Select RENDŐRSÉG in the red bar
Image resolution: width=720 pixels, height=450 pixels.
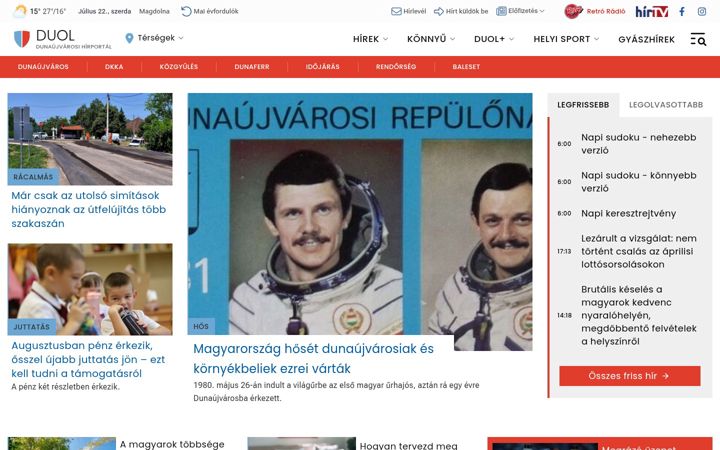(396, 67)
